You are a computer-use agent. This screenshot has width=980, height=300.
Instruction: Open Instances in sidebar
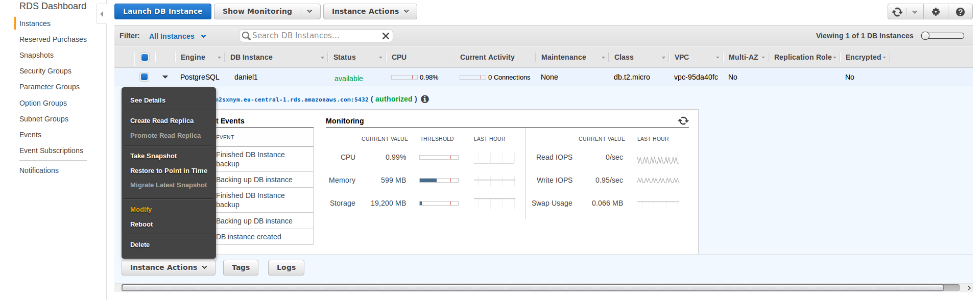[35, 23]
